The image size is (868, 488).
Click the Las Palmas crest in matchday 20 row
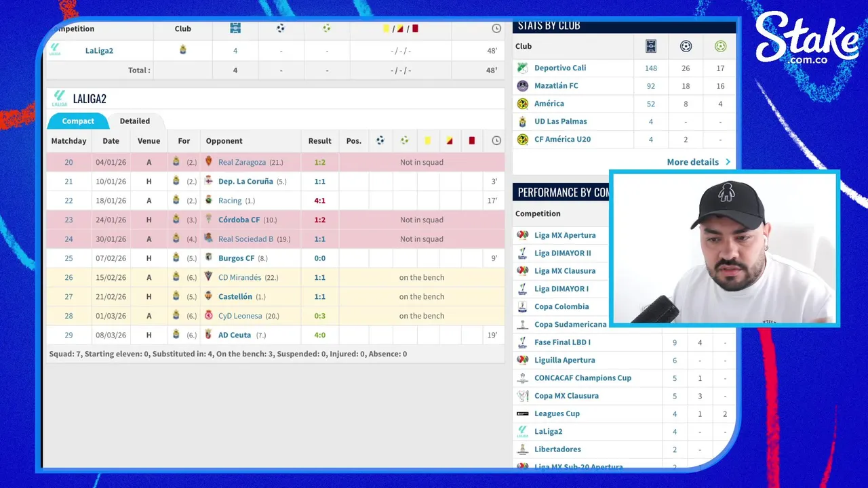176,162
